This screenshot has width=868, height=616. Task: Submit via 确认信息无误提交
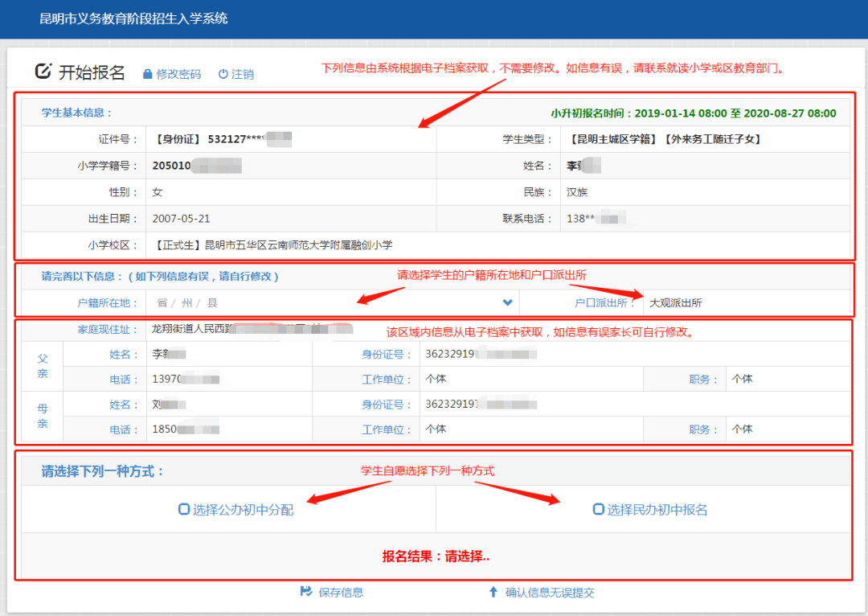point(550,592)
